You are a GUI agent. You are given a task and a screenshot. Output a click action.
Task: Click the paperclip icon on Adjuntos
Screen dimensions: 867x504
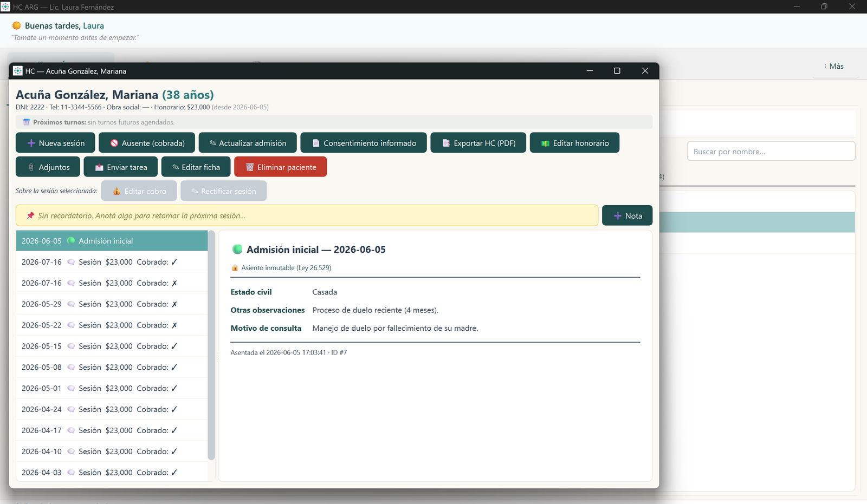pos(31,167)
